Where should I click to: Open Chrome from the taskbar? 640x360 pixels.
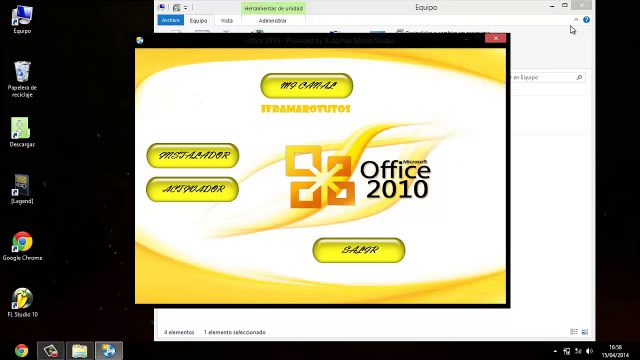(x=22, y=351)
